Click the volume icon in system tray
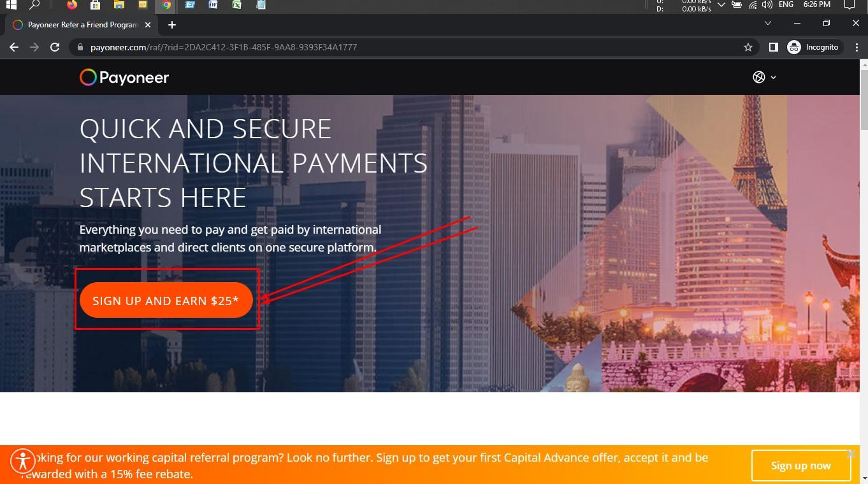This screenshot has height=484, width=868. (x=767, y=5)
